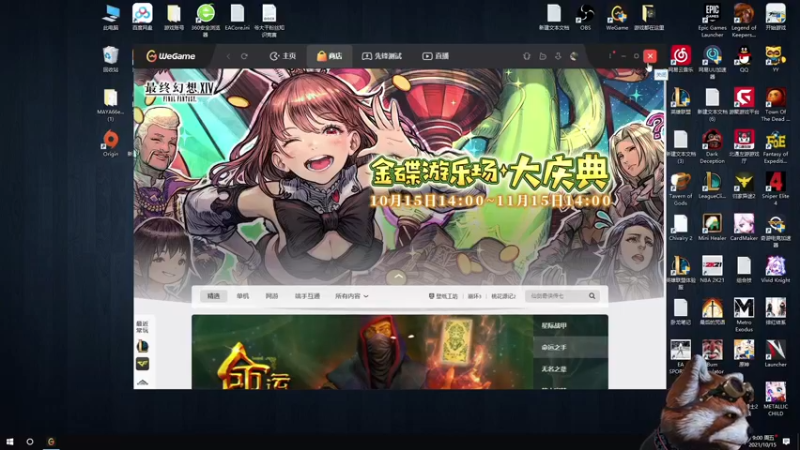Switch to the 商店 store tab
Screen dimensions: 800x450
329,56
